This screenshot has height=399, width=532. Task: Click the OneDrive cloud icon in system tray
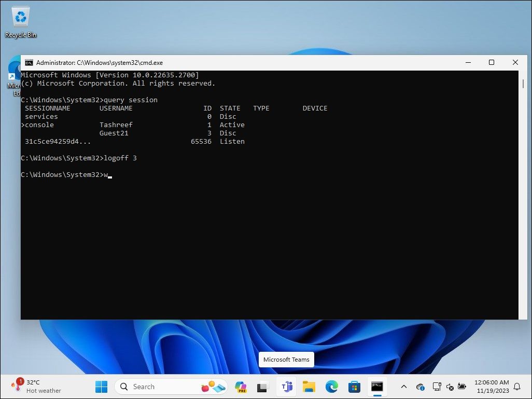419,387
